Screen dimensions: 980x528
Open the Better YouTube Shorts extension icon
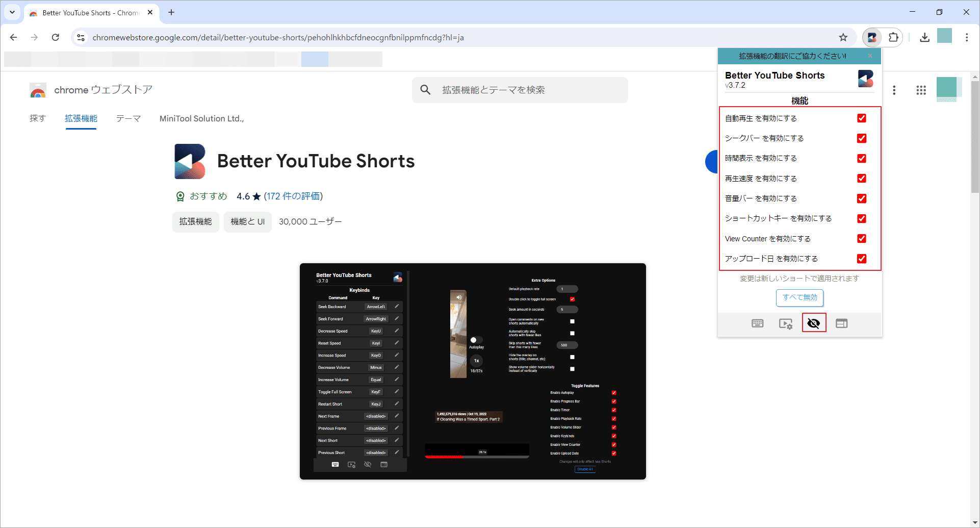(x=872, y=37)
